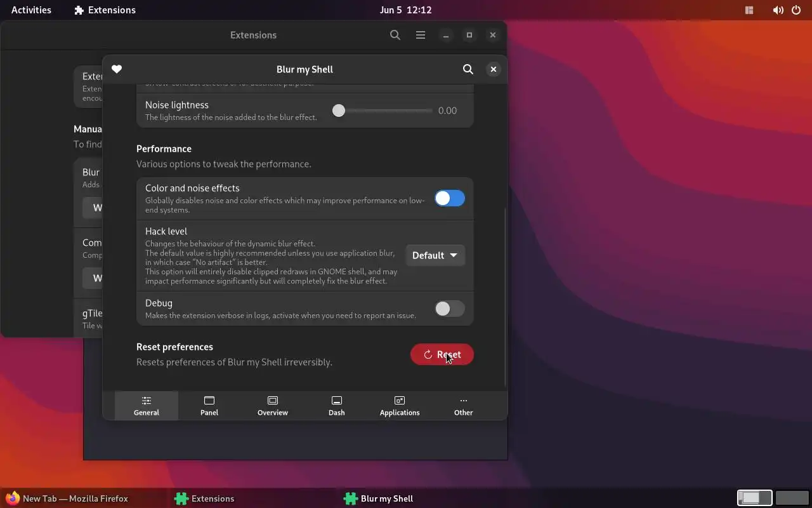Switch to the General tab
Image resolution: width=812 pixels, height=508 pixels.
(x=147, y=406)
